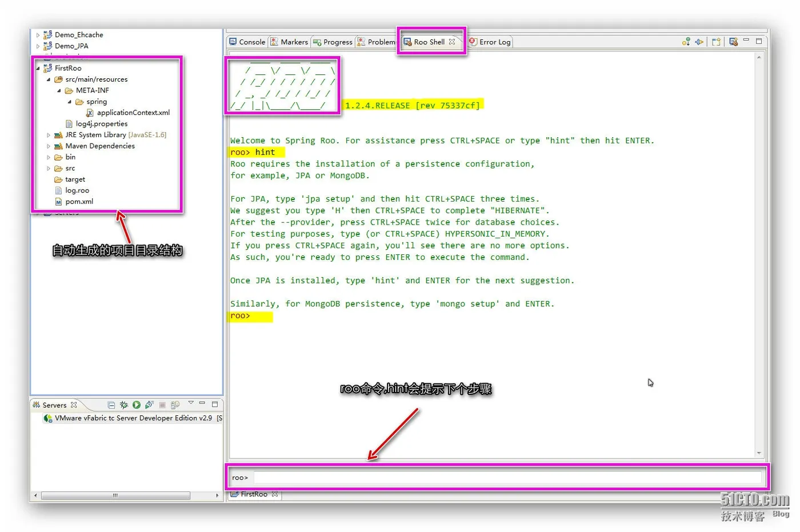Viewport: 800px width, 532px height.
Task: Expand the bin folder
Action: point(49,157)
